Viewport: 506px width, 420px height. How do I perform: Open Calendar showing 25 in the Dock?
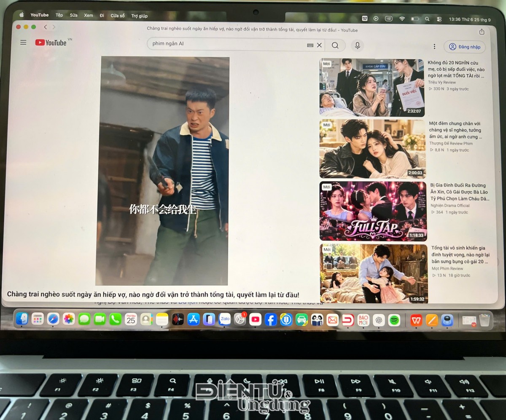pos(131,319)
